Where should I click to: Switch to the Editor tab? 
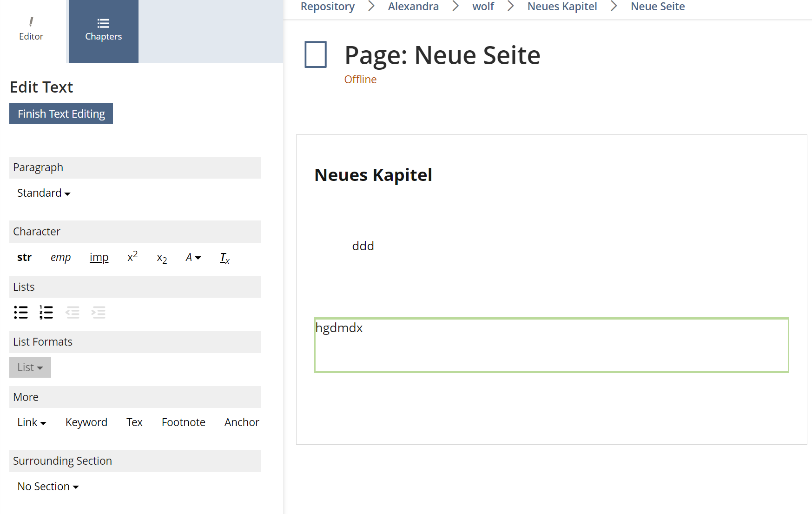coord(31,31)
